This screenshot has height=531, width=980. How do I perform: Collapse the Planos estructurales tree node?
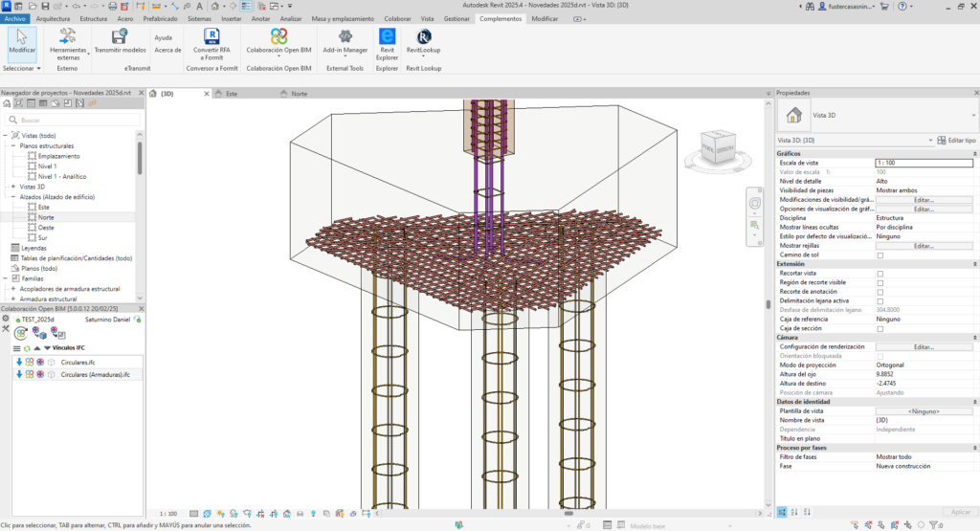tap(11, 146)
